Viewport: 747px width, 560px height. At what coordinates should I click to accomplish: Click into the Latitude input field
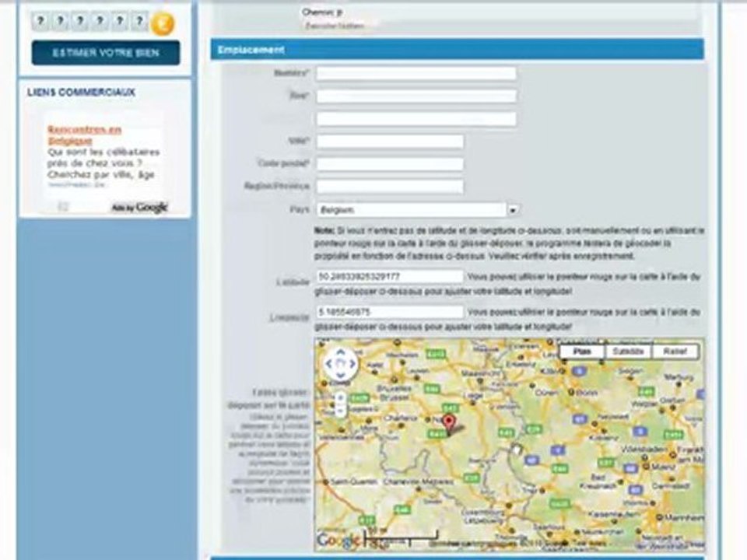pos(390,276)
